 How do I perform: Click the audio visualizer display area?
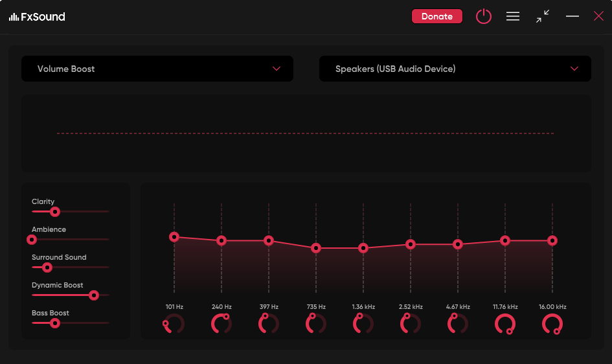(306, 133)
